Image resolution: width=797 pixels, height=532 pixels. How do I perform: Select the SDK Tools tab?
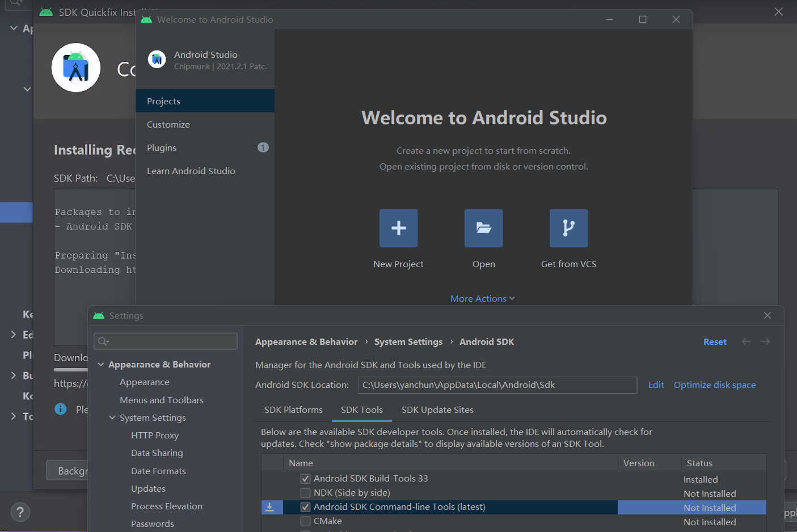pyautogui.click(x=362, y=409)
